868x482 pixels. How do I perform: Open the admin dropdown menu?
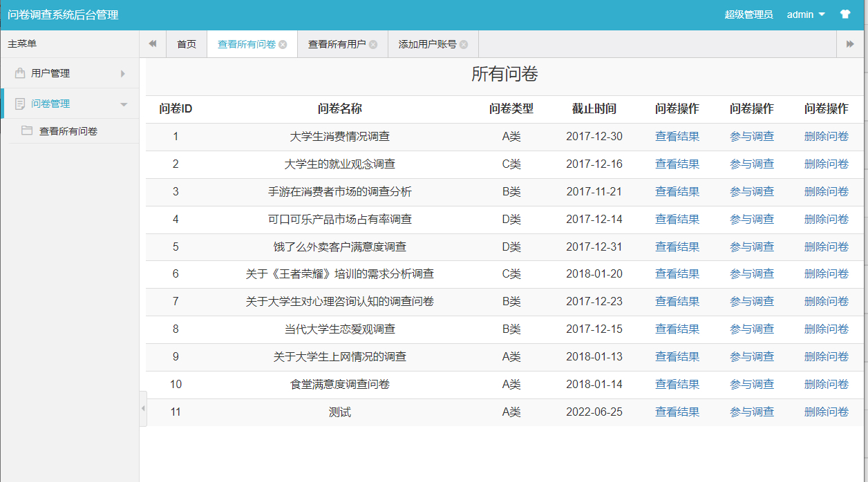806,15
